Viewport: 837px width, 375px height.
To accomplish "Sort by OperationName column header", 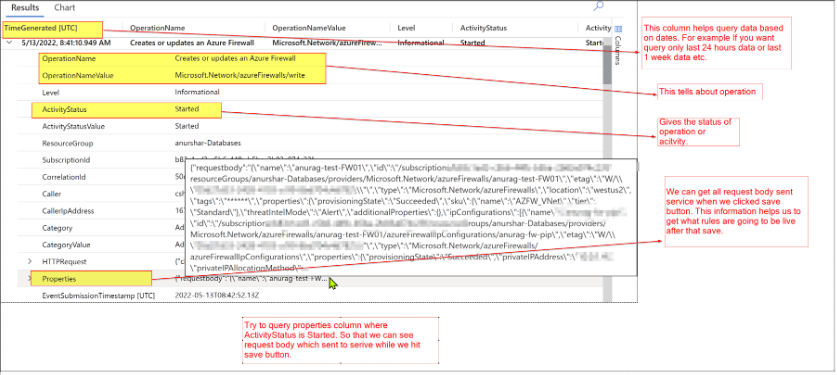I will pos(157,28).
